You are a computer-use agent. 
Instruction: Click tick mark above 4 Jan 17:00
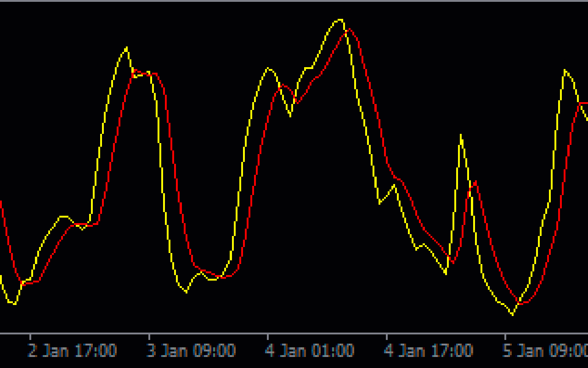[386, 336]
